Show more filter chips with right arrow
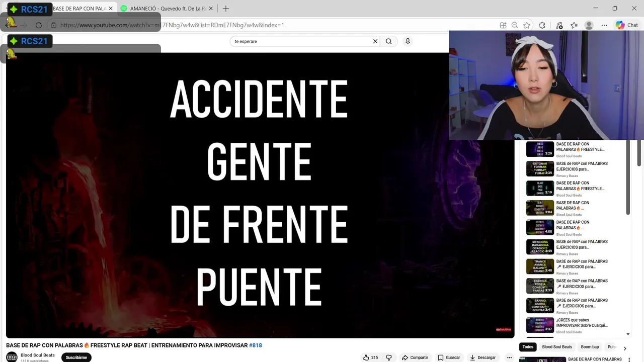Image resolution: width=644 pixels, height=362 pixels. coord(625,348)
